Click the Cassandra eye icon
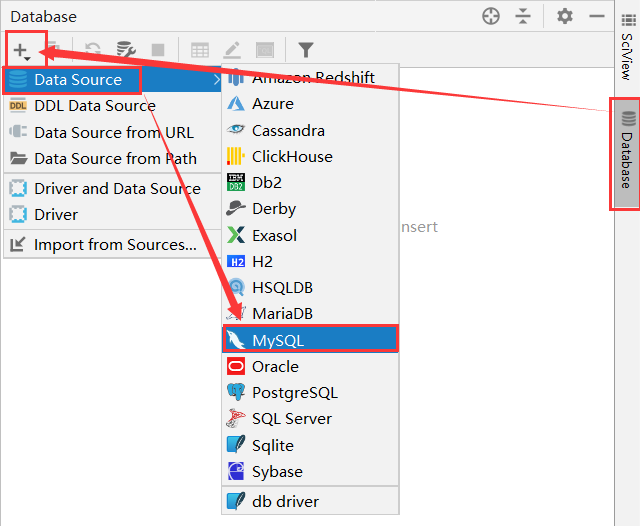This screenshot has width=640, height=526. coord(236,130)
